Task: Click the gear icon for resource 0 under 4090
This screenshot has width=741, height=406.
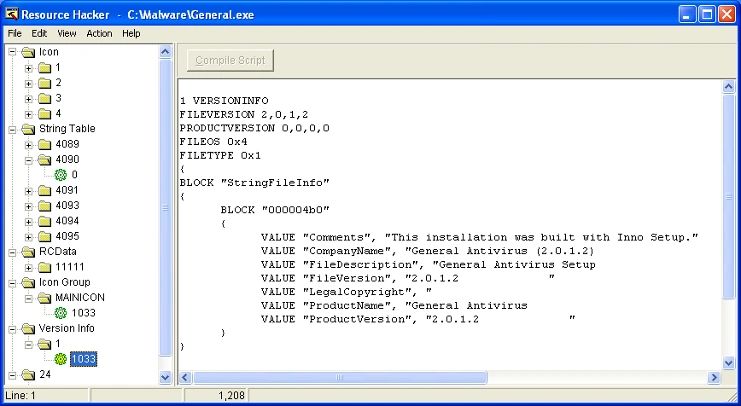Action: click(x=60, y=175)
